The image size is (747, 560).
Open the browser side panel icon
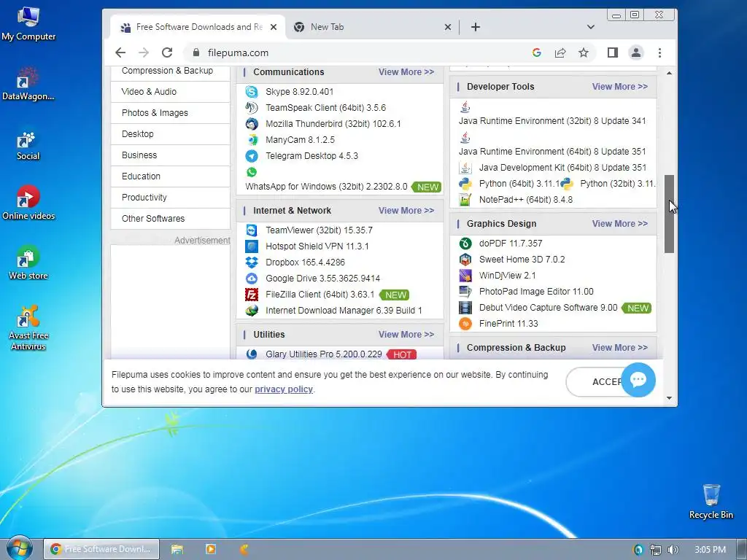pos(613,52)
